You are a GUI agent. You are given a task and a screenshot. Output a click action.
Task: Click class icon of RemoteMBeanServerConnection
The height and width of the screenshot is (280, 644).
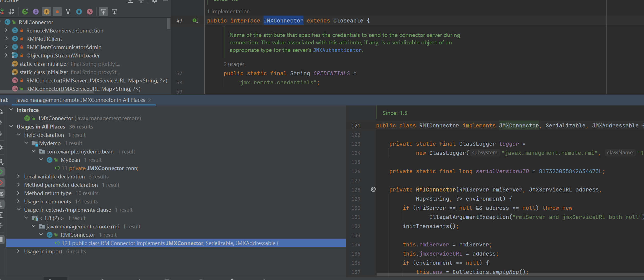pyautogui.click(x=15, y=31)
